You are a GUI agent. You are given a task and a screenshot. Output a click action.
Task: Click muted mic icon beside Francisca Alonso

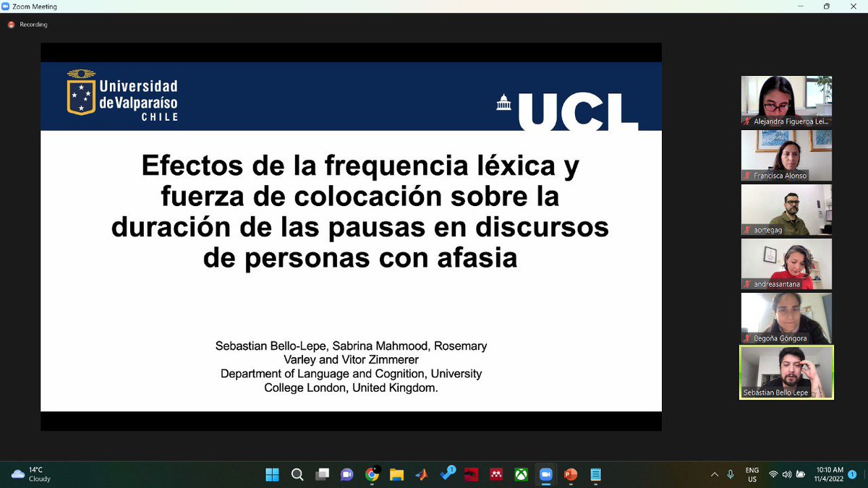tap(747, 176)
